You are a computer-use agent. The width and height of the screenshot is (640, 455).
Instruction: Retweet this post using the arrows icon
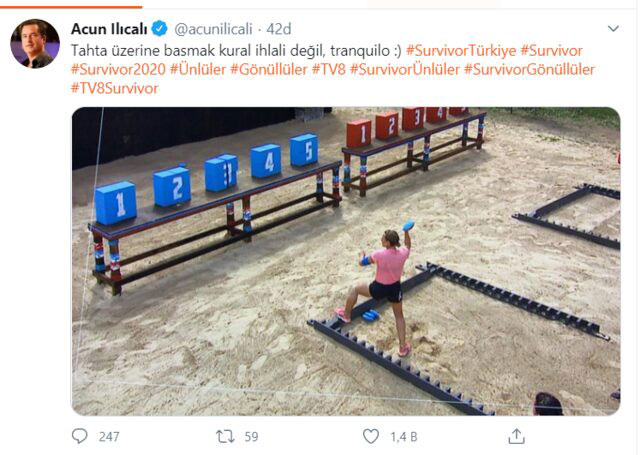[225, 437]
